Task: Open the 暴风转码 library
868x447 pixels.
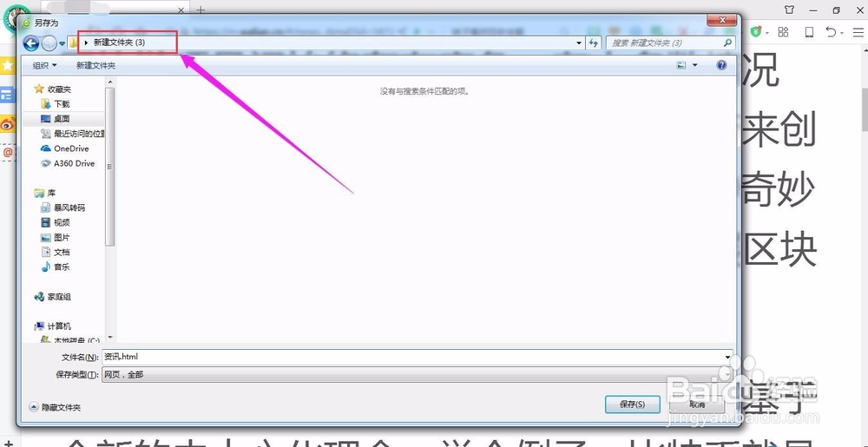Action: click(63, 208)
